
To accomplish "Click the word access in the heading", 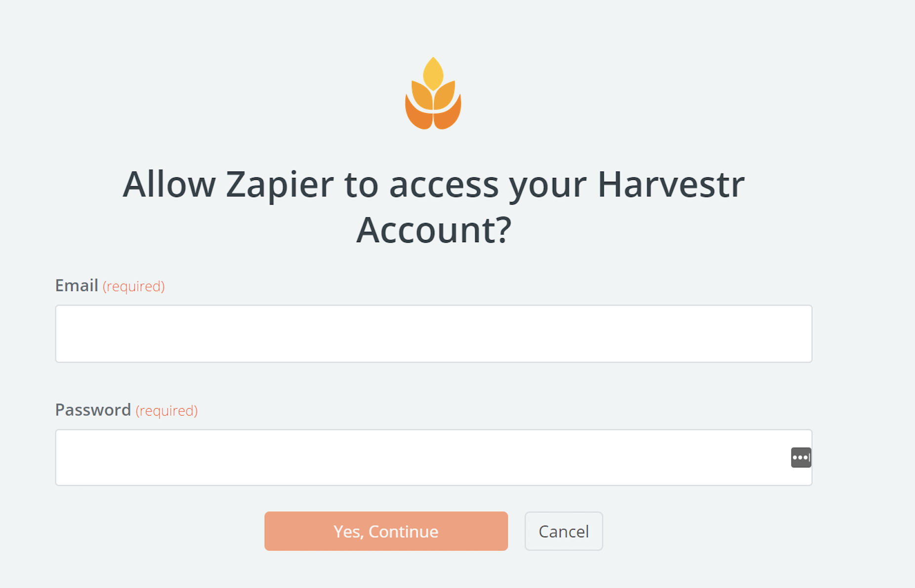I will click(x=444, y=186).
